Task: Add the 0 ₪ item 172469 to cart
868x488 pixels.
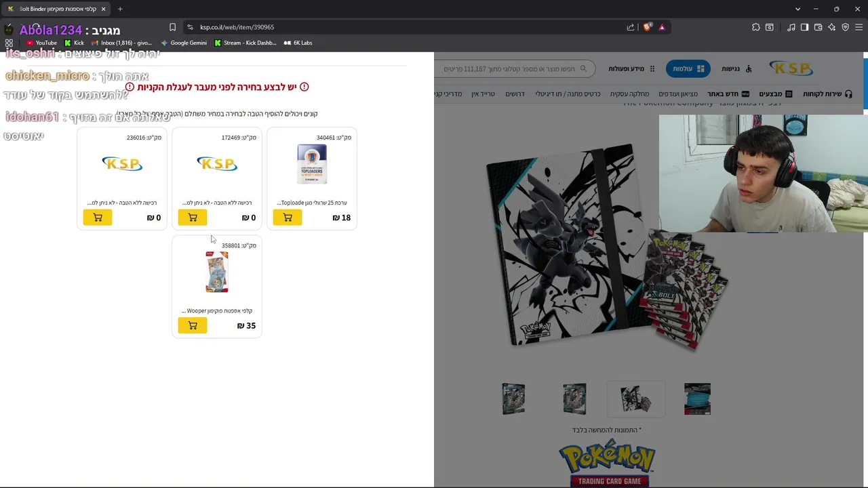Action: [193, 218]
